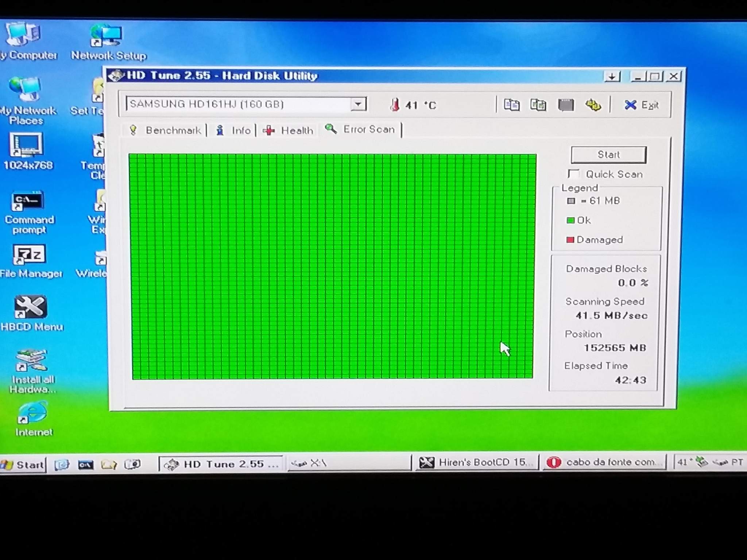Viewport: 747px width, 560px height.
Task: Switch to the Info tab
Action: coord(233,130)
